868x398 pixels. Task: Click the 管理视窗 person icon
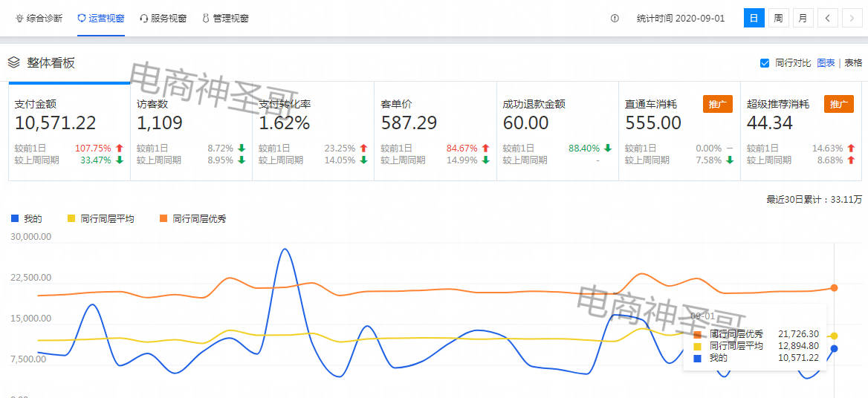[206, 19]
